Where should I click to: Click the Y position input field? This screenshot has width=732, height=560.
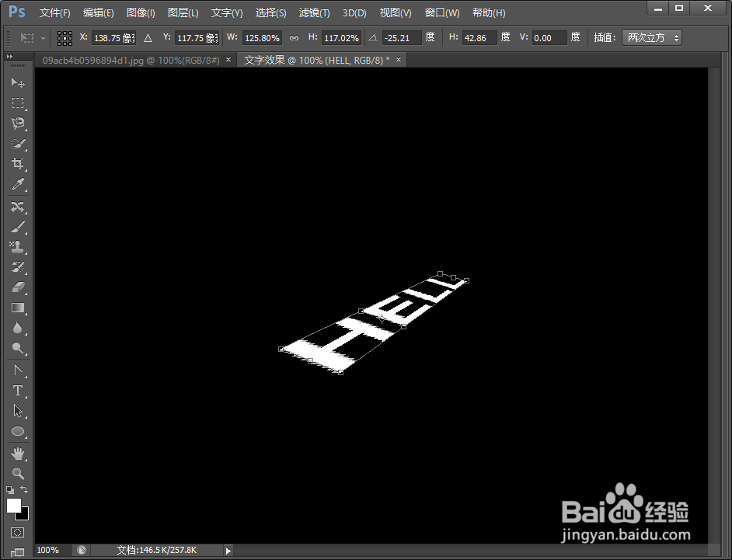(x=197, y=38)
